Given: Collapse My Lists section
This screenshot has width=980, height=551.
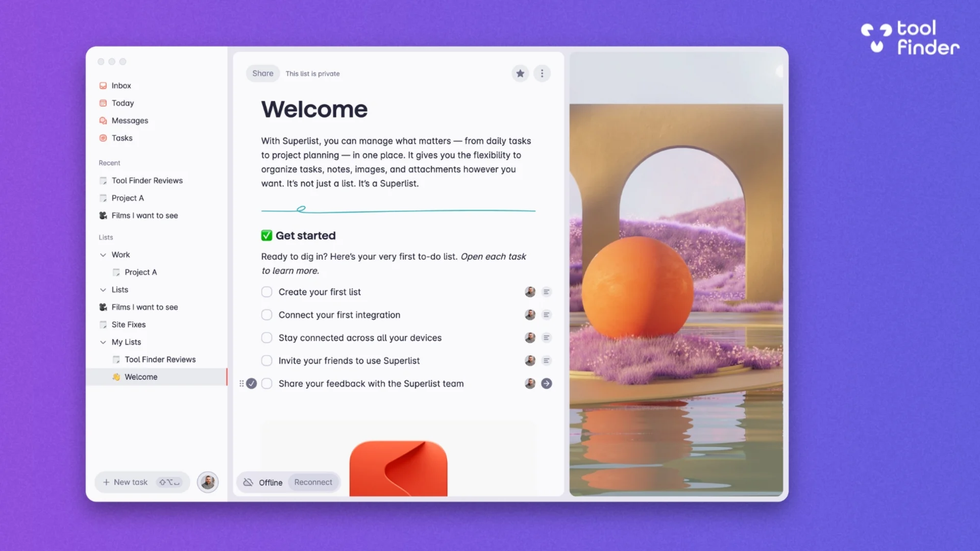Looking at the screenshot, I should point(103,342).
